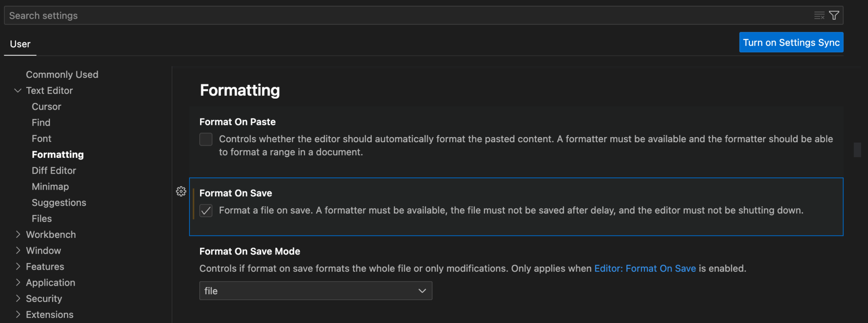This screenshot has height=323, width=868.
Task: Open the gear menu for Format On Save
Action: (181, 191)
